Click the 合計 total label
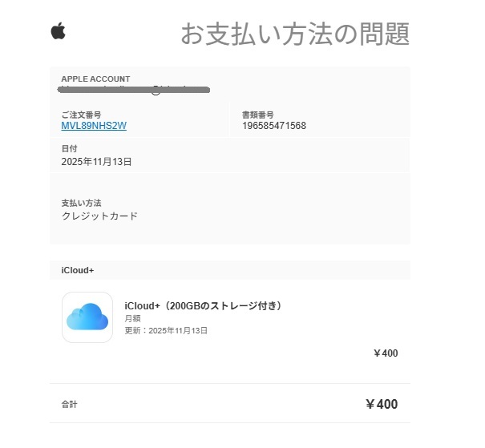 pyautogui.click(x=70, y=404)
